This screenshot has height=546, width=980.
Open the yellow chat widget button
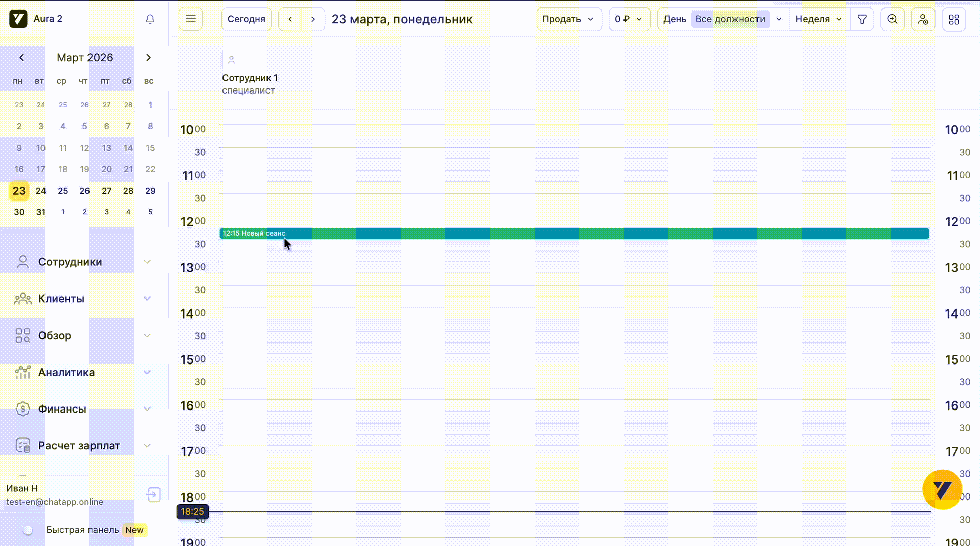click(x=942, y=489)
